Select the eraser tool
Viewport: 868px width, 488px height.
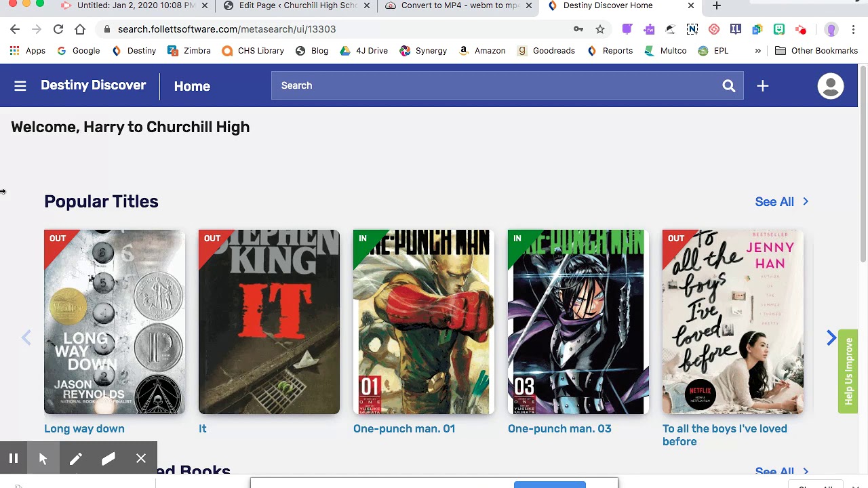(x=108, y=459)
